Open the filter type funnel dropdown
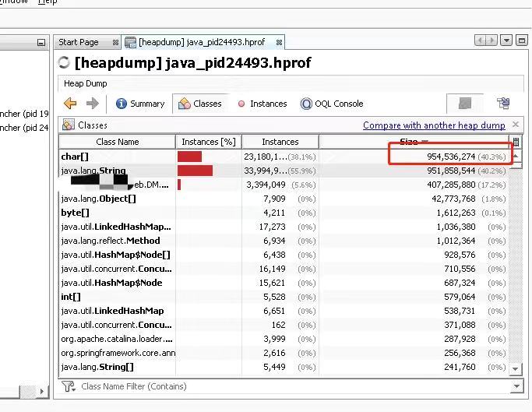 (x=69, y=386)
